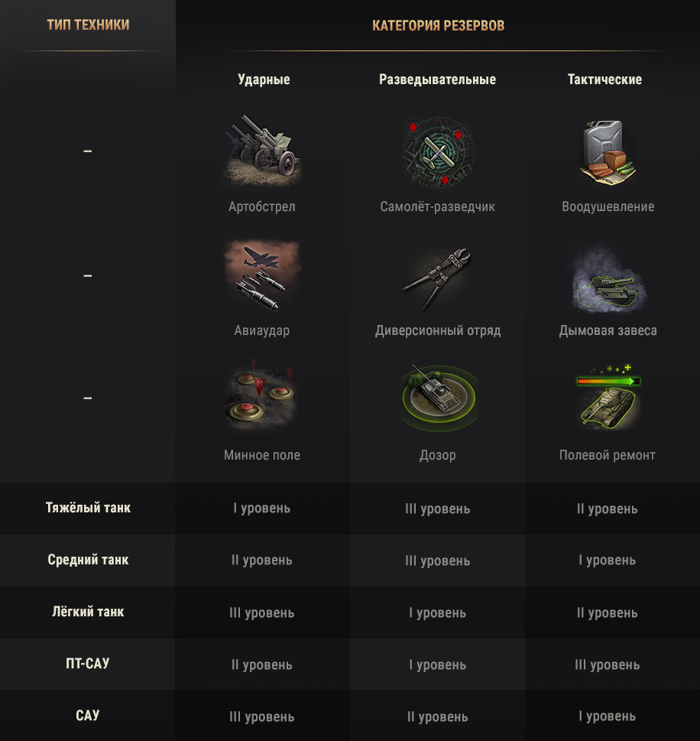Select the САУ row label
The image size is (700, 741).
coord(88,715)
